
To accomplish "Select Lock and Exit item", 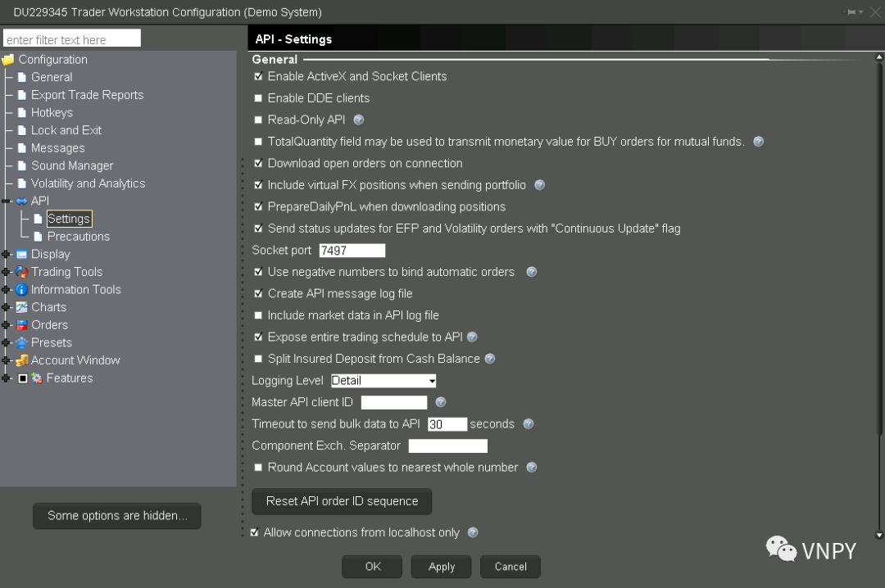I will pos(66,130).
